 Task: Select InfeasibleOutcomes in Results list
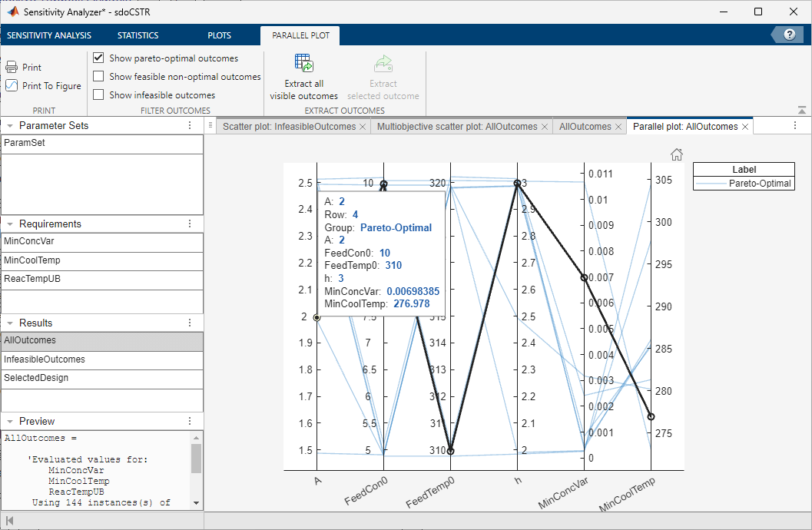45,359
